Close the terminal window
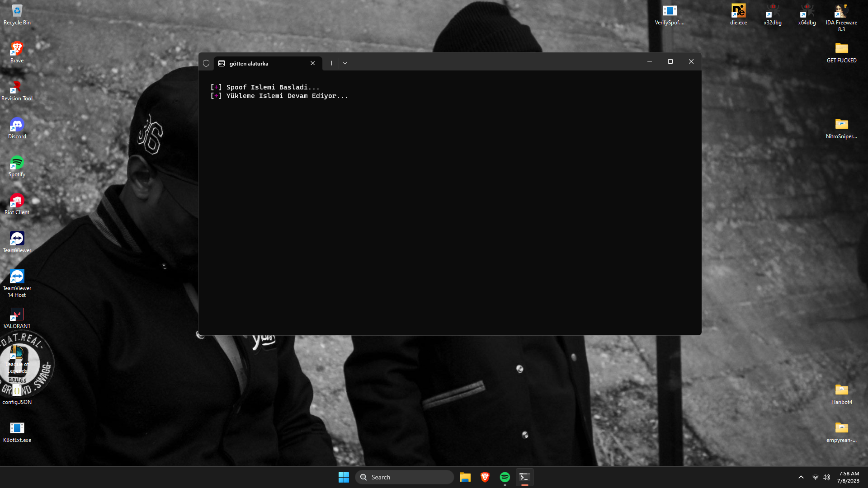This screenshot has width=868, height=488. point(691,61)
